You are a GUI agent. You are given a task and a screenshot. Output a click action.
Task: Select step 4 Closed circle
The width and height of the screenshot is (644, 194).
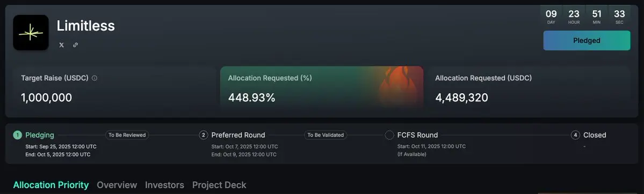575,135
